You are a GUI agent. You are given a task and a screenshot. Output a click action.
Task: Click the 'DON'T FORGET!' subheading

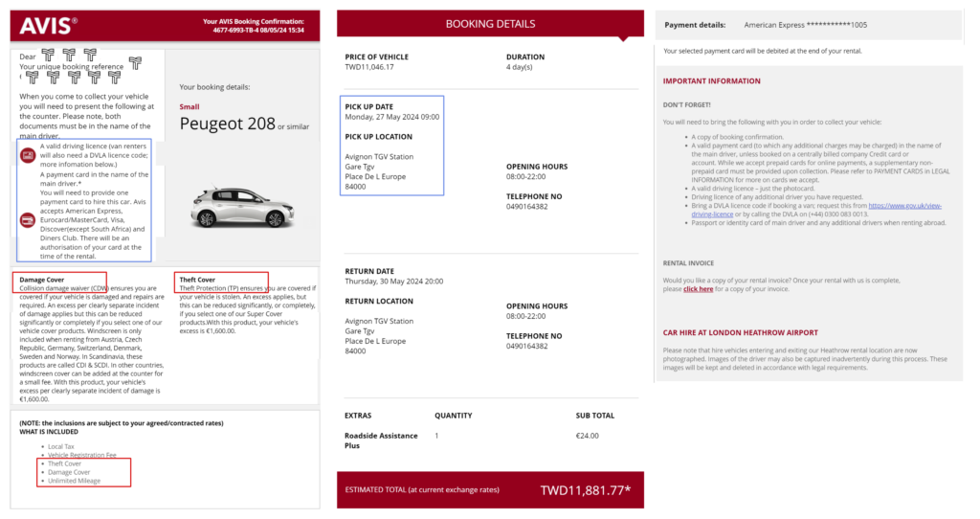(687, 105)
